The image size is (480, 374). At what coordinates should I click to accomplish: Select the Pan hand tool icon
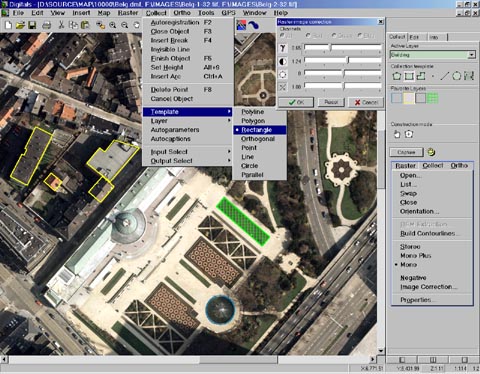pyautogui.click(x=136, y=25)
